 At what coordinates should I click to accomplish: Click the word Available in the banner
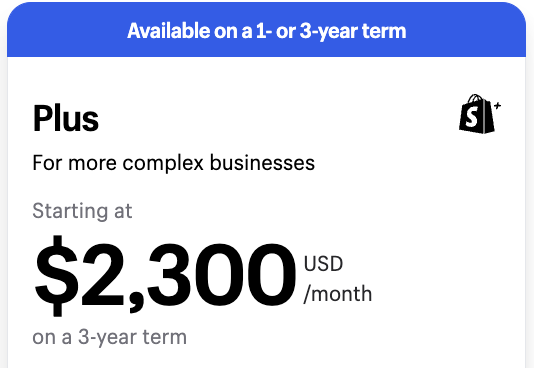click(x=169, y=31)
